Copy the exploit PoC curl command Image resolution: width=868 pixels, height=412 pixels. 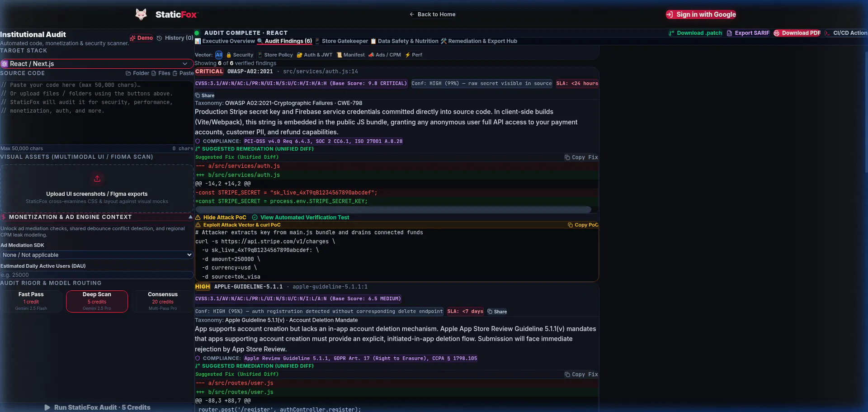583,225
